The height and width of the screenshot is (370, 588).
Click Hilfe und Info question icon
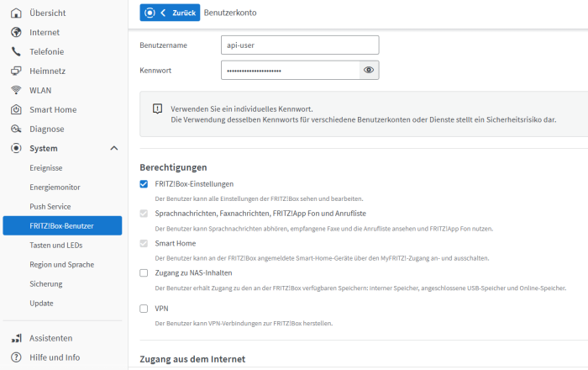click(x=15, y=357)
